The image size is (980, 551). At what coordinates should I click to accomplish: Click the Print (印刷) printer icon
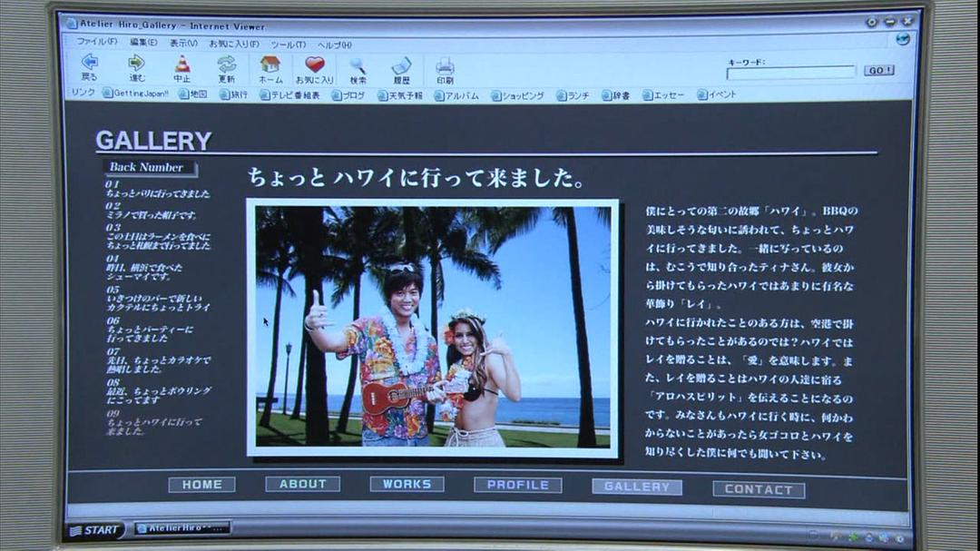(445, 66)
